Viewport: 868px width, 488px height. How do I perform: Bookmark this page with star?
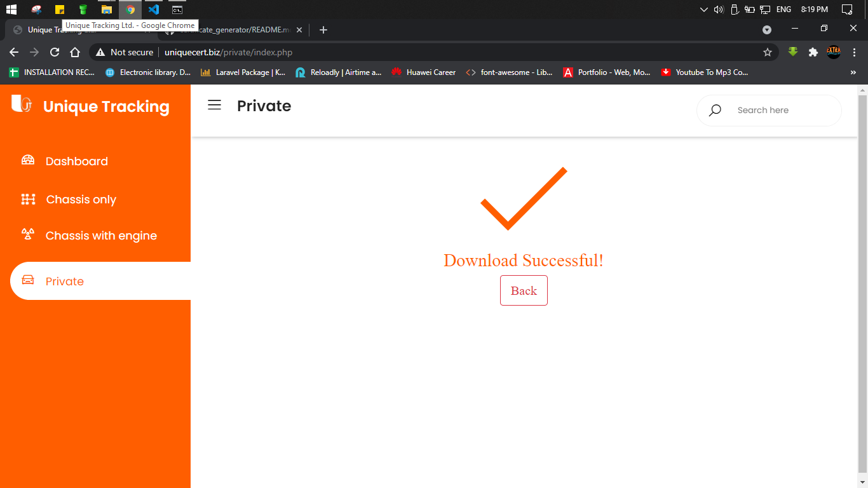coord(767,52)
